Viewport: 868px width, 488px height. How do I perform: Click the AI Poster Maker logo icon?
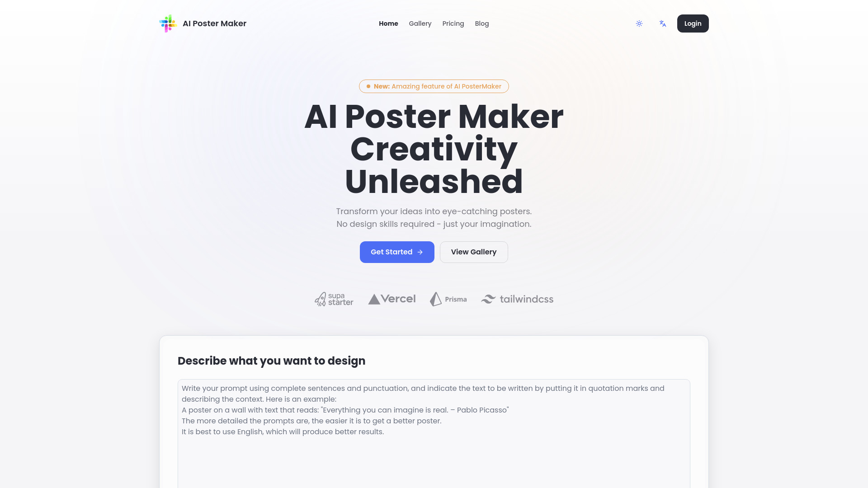pos(168,23)
